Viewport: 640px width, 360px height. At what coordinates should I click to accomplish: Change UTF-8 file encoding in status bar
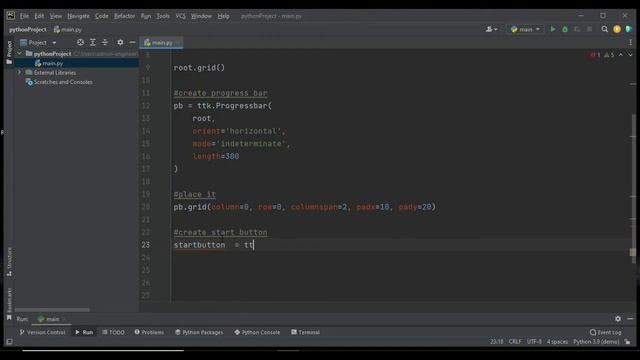pyautogui.click(x=534, y=342)
